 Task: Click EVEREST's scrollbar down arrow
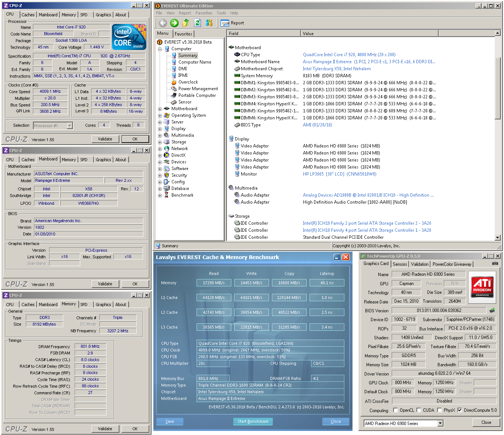point(498,238)
